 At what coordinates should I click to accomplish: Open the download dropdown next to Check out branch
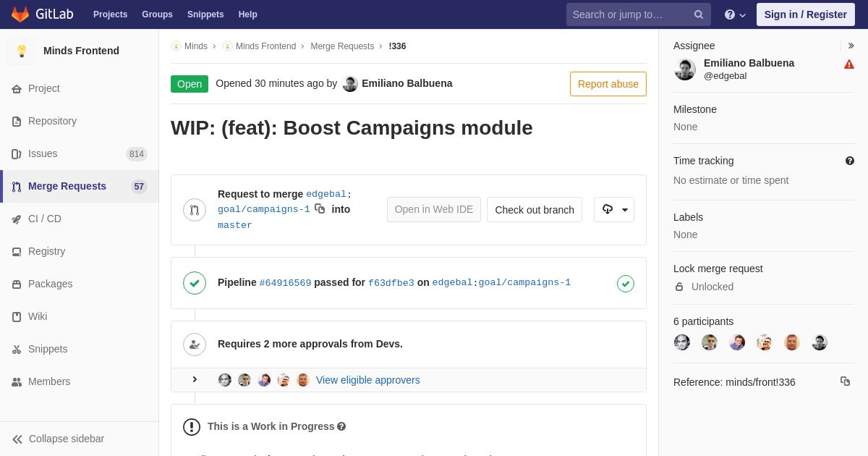coord(614,210)
